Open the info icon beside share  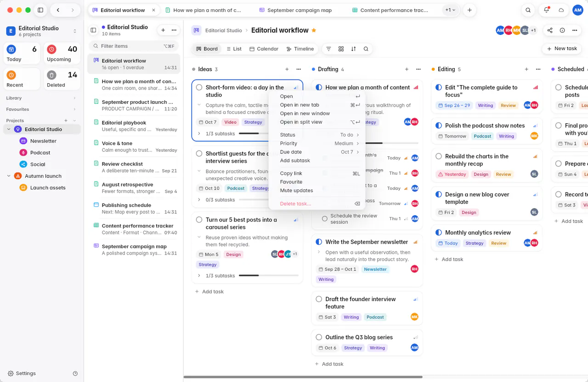pos(562,30)
